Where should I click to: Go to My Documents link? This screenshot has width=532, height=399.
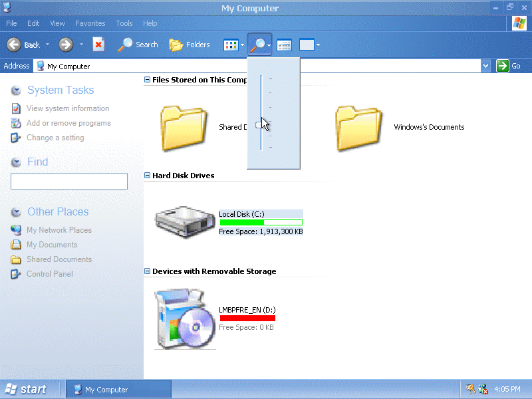52,245
